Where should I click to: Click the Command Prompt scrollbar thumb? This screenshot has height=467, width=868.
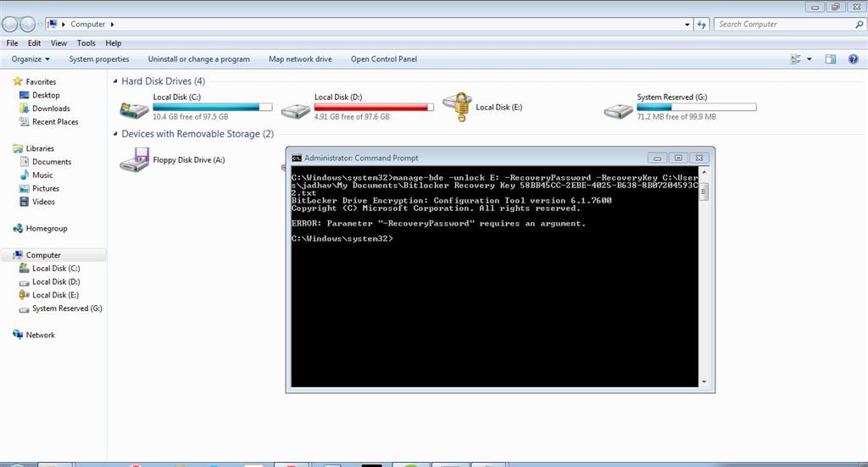tap(704, 191)
